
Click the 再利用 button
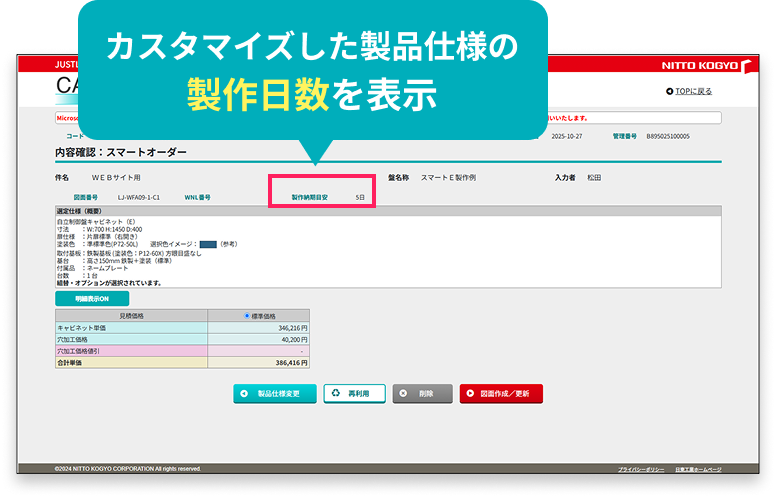click(354, 394)
